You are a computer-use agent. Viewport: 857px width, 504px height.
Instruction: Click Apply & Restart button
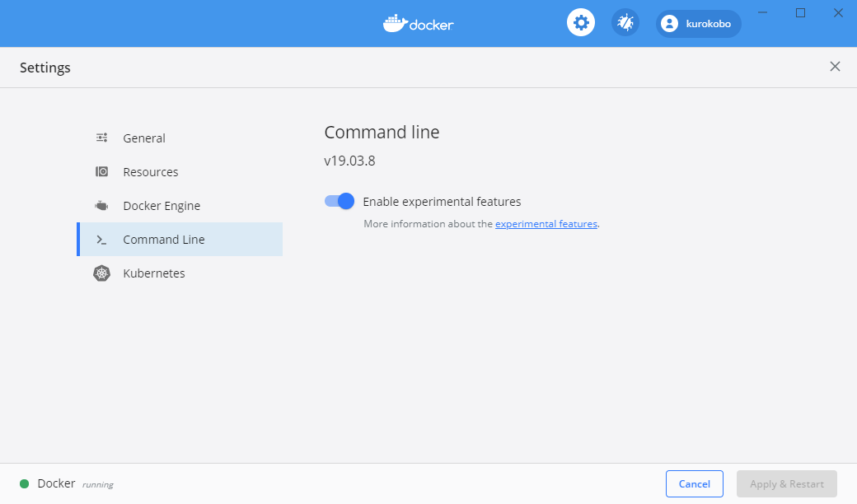(786, 484)
